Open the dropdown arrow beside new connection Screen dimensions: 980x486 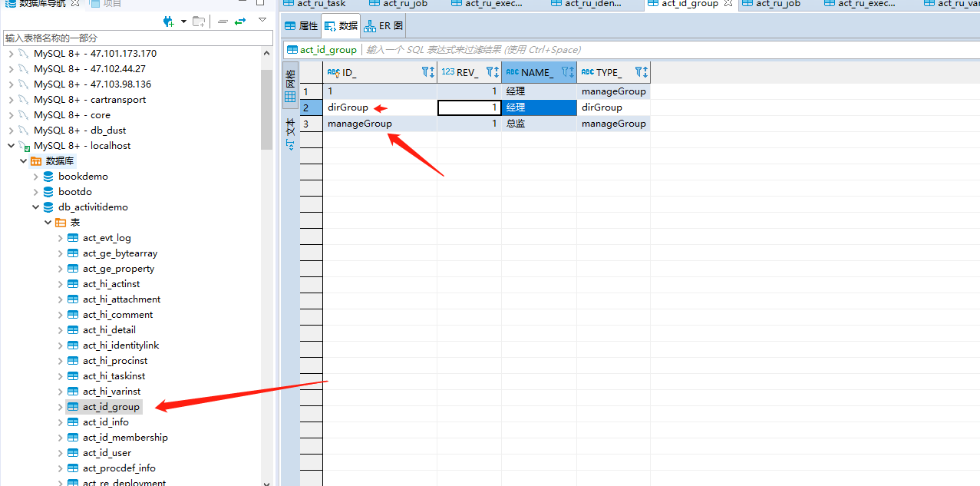(x=183, y=21)
